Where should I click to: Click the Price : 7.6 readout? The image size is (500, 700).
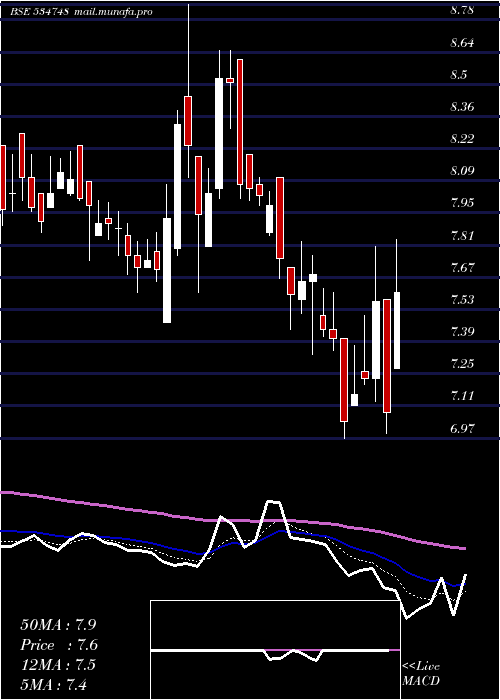[x=58, y=645]
